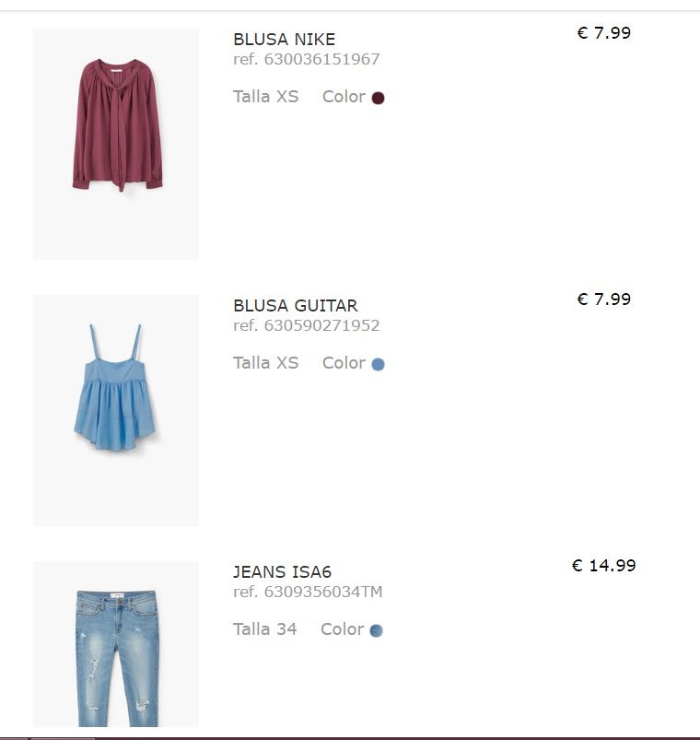Select the denim color swatch for Jeans ISA6
This screenshot has height=740, width=700.
(x=376, y=630)
